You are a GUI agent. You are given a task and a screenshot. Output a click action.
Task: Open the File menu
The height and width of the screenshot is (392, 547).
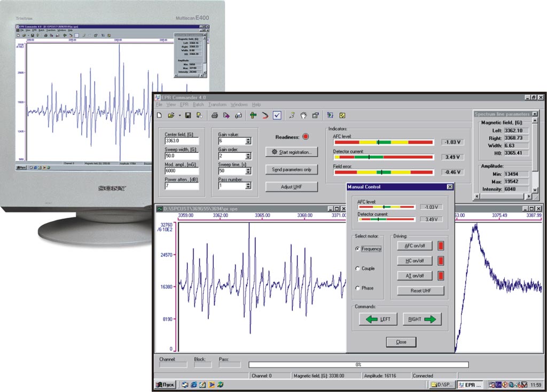[159, 105]
